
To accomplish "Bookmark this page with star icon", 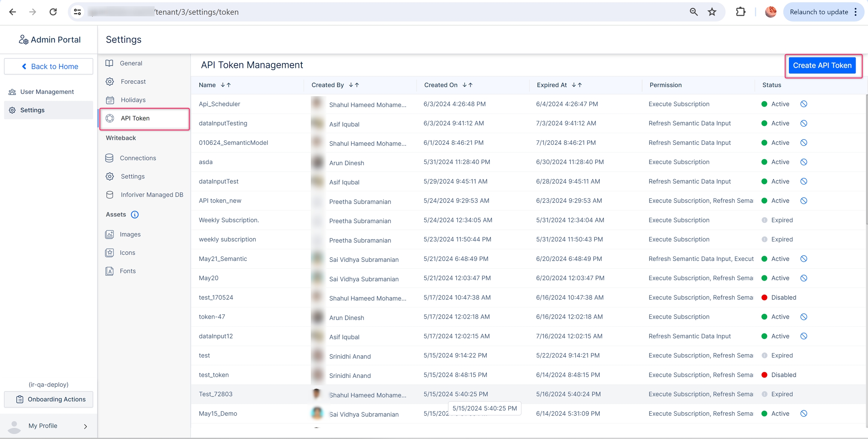I will [712, 12].
